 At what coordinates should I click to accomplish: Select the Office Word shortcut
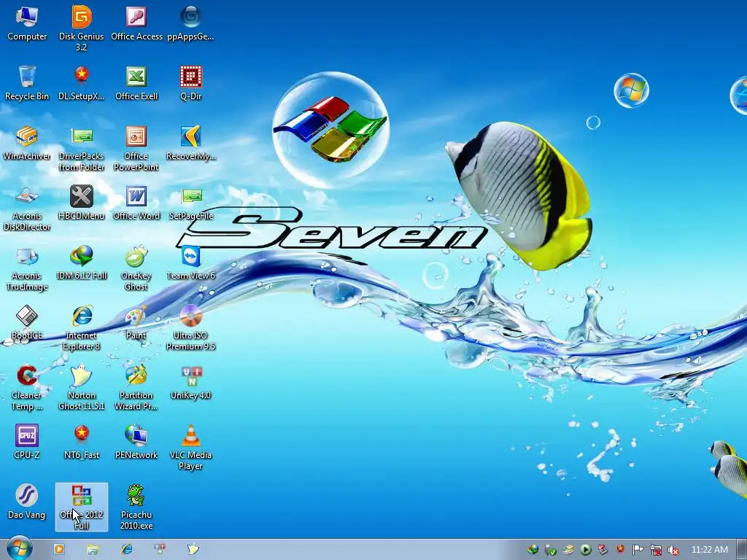(136, 203)
